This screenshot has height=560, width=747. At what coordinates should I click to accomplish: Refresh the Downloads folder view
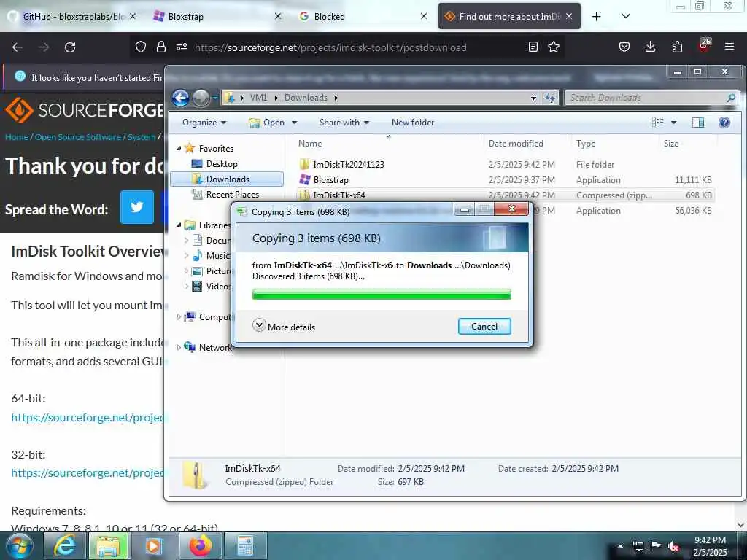pyautogui.click(x=550, y=98)
